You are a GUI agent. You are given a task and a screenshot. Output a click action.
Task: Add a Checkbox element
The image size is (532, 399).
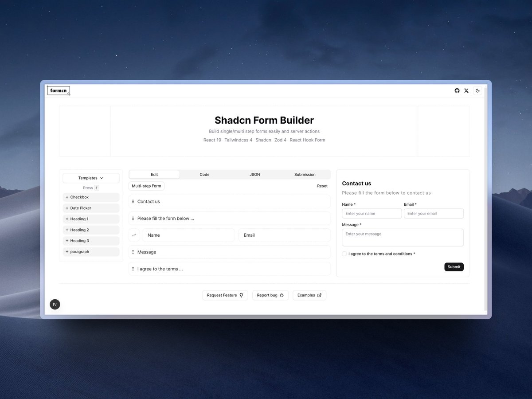click(x=91, y=197)
